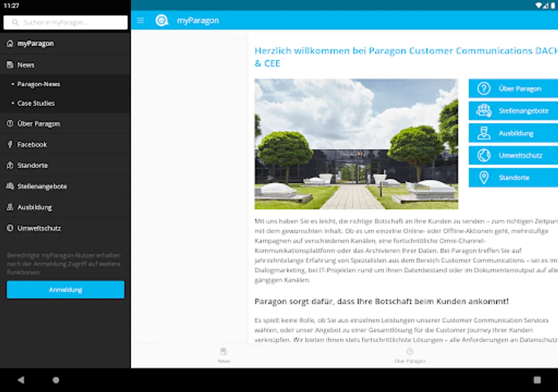Click the Paragon building photo

(x=356, y=144)
